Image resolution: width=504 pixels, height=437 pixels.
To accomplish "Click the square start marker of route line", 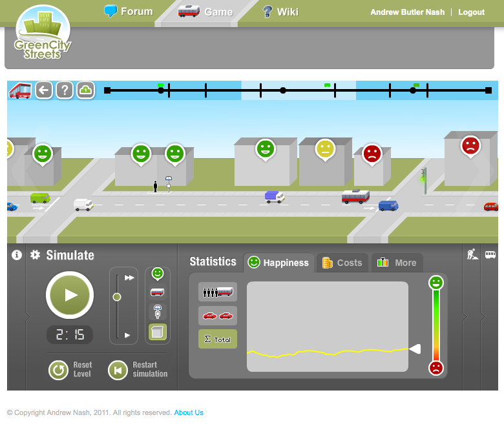I will click(107, 90).
